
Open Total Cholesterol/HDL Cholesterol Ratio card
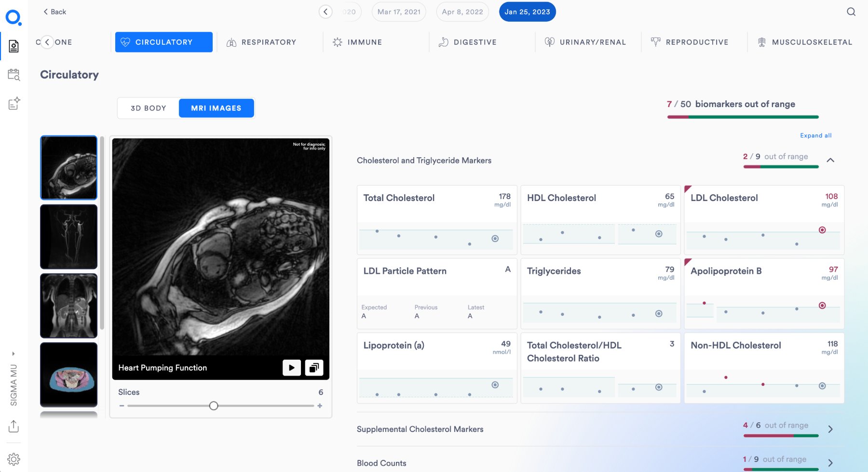pyautogui.click(x=600, y=368)
